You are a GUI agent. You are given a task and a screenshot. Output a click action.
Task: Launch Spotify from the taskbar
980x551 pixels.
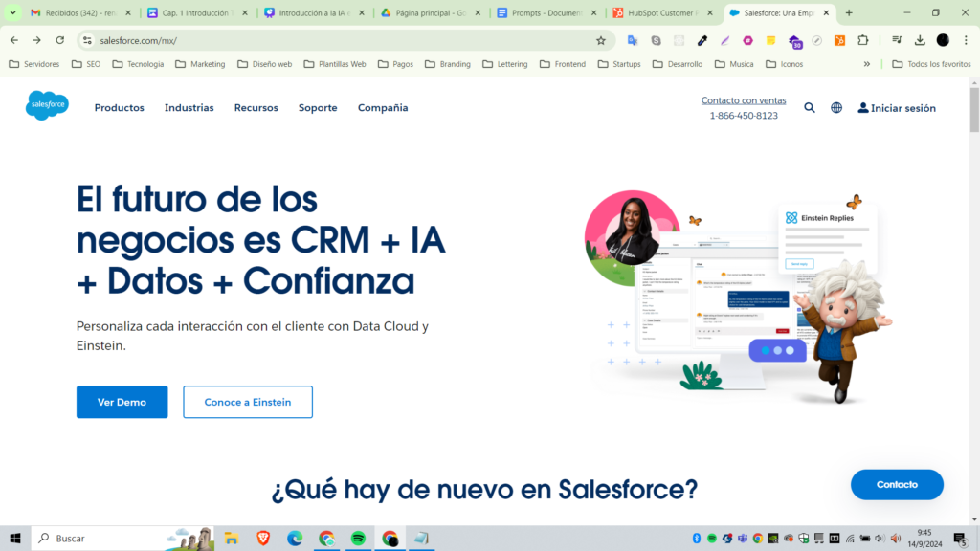pyautogui.click(x=358, y=539)
